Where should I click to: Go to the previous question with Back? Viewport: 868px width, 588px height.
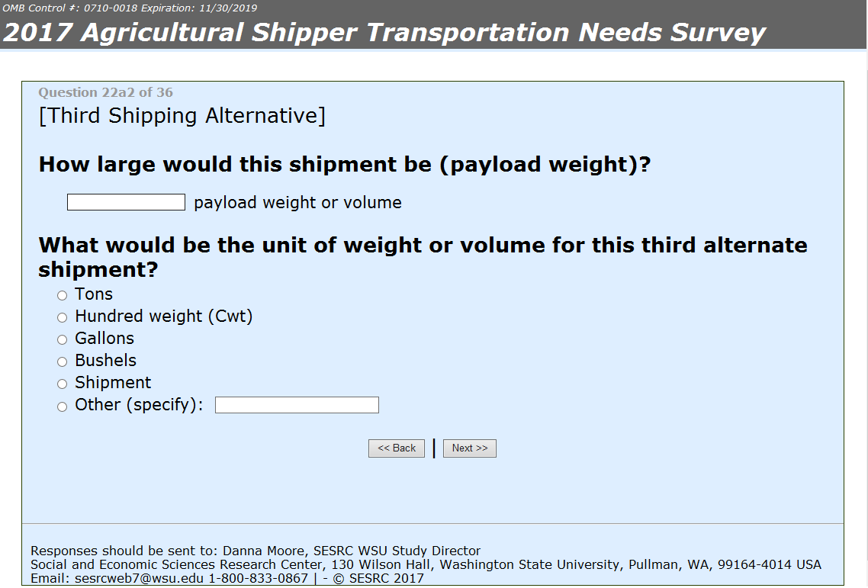(x=397, y=448)
